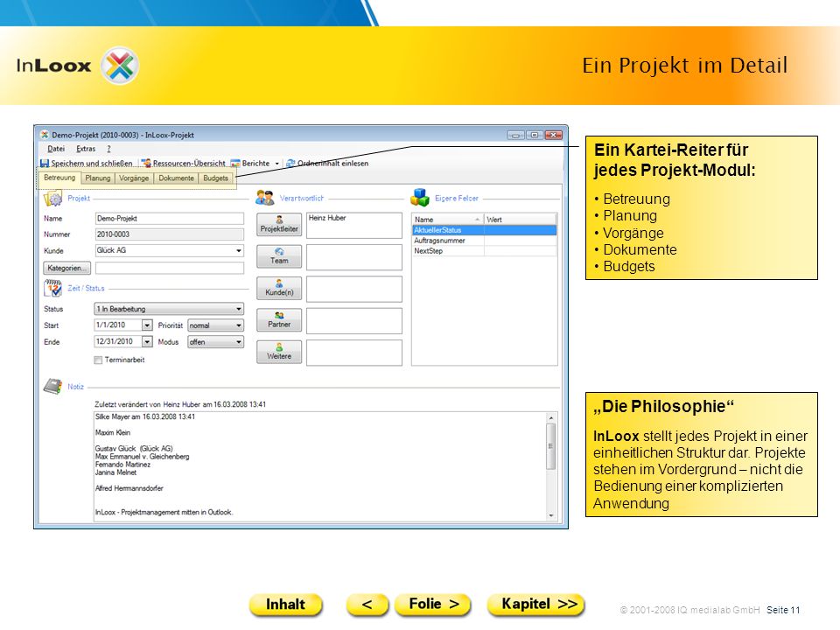Click the Projektleiter field with Heinz Huber
The image size is (840, 630).
coord(354,225)
